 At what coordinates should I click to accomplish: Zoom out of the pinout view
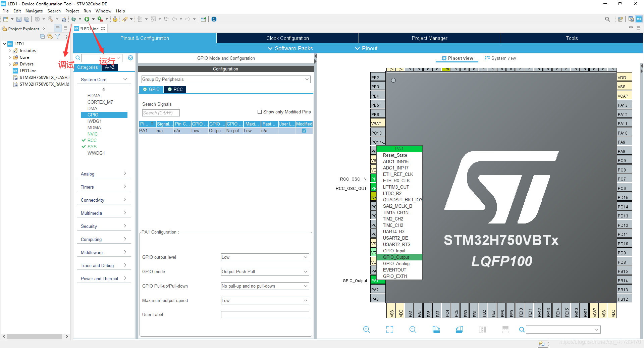point(413,330)
